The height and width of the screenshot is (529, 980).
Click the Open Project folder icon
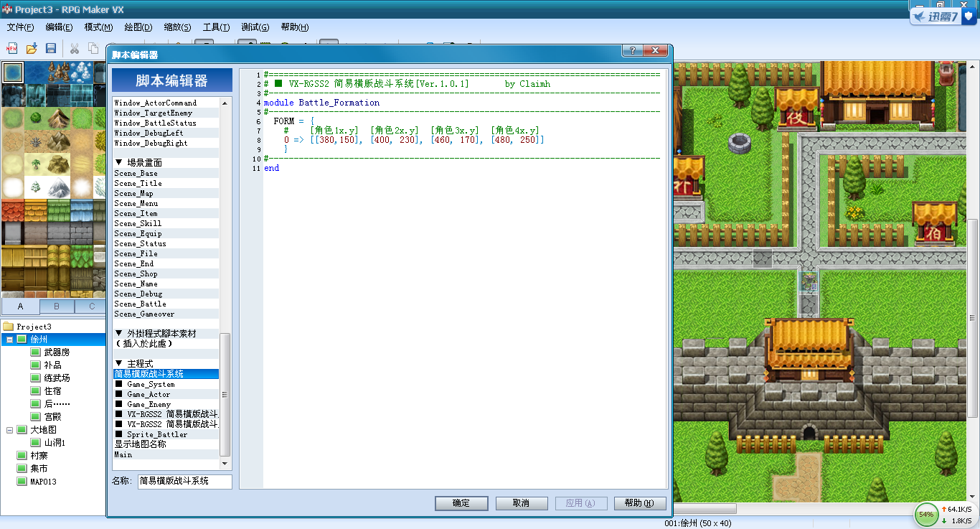32,48
